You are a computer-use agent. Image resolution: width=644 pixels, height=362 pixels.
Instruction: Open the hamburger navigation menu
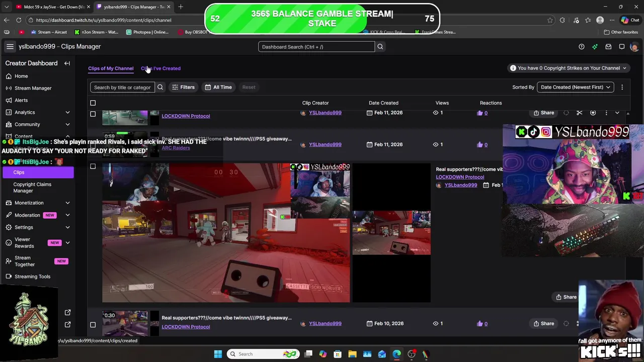click(x=10, y=47)
